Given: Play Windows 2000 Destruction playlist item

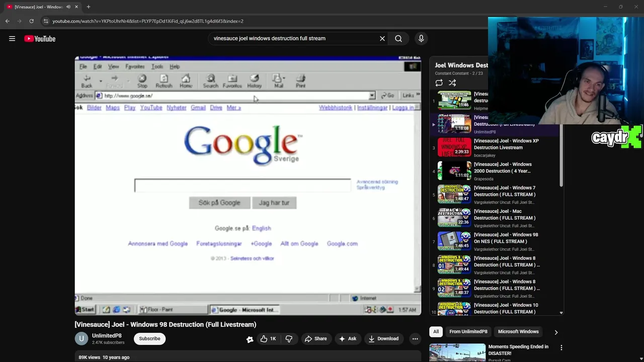Looking at the screenshot, I should (496, 171).
